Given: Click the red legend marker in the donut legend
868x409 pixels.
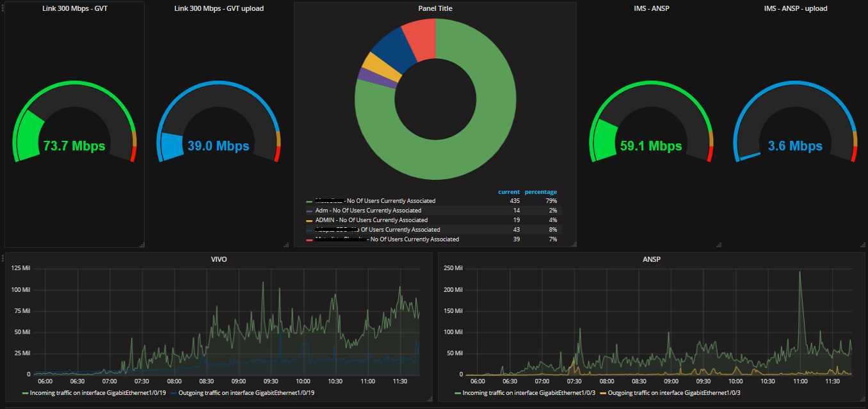Looking at the screenshot, I should [309, 239].
